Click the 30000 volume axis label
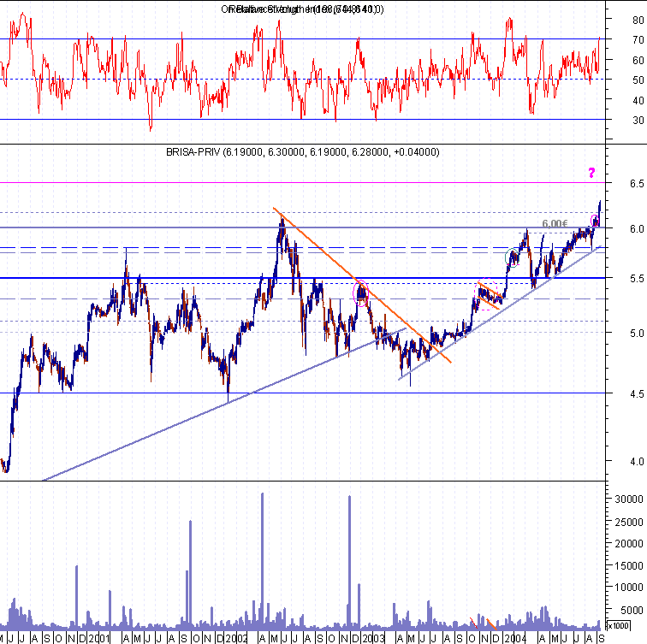The image size is (647, 644). click(x=629, y=499)
